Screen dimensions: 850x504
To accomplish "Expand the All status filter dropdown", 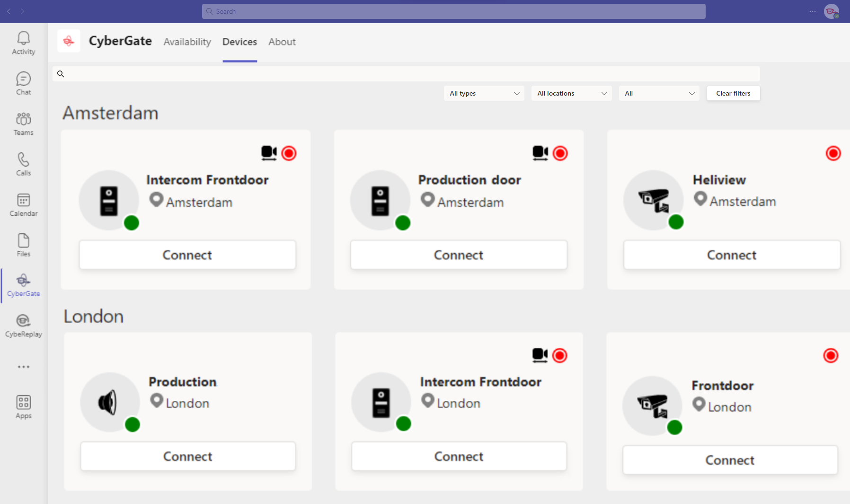I will point(659,93).
